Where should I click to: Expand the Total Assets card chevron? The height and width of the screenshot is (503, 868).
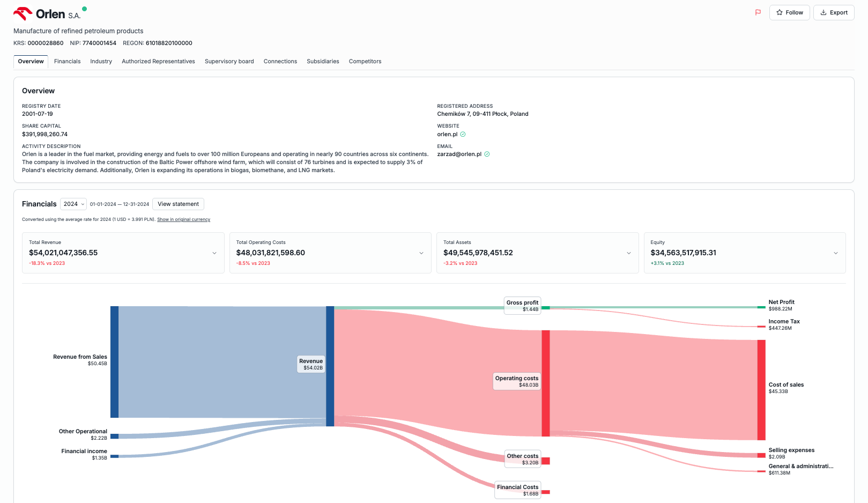[x=629, y=253]
